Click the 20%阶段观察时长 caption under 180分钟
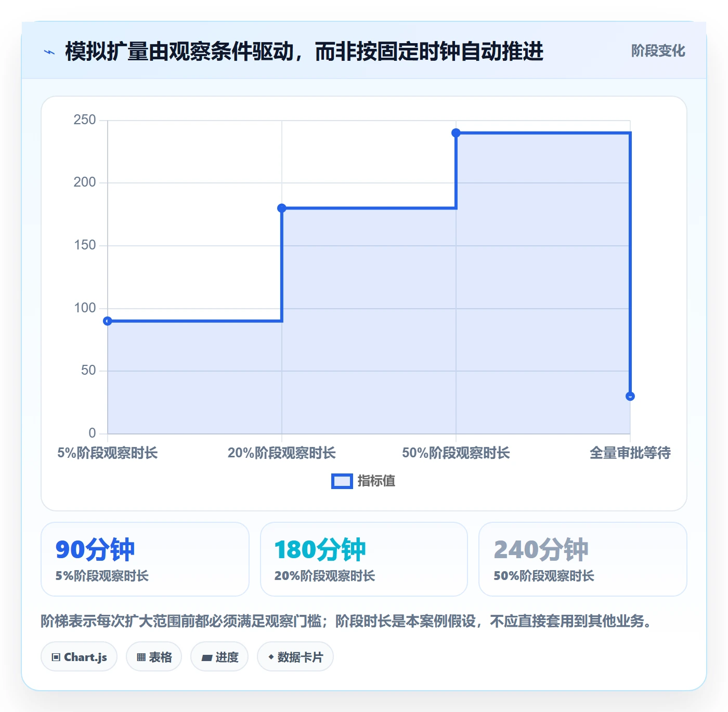Viewport: 728px width, 712px height. coord(325,576)
